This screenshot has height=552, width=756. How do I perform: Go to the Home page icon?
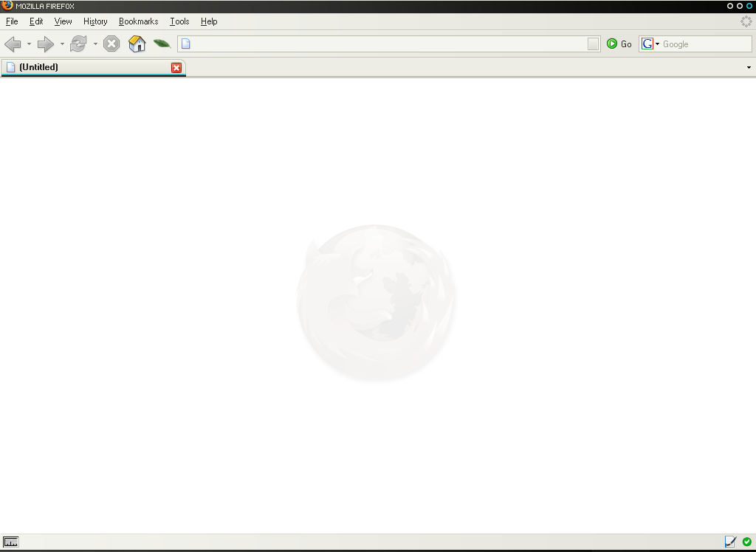pyautogui.click(x=137, y=44)
